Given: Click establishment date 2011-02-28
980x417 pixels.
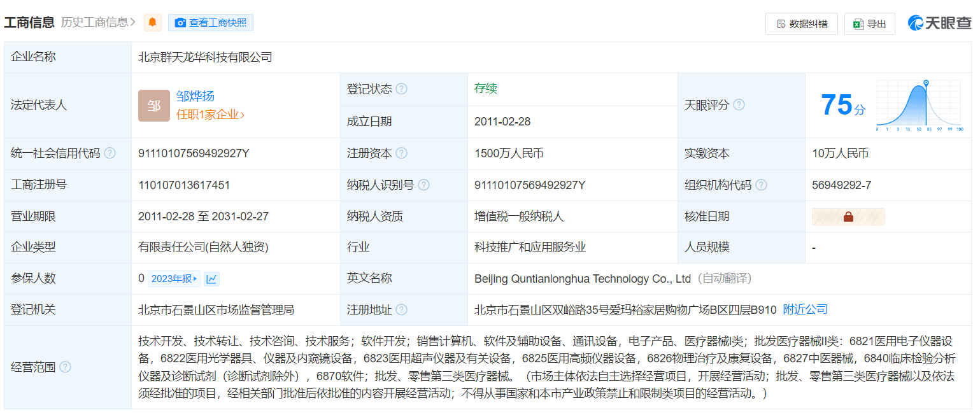Looking at the screenshot, I should click(502, 122).
